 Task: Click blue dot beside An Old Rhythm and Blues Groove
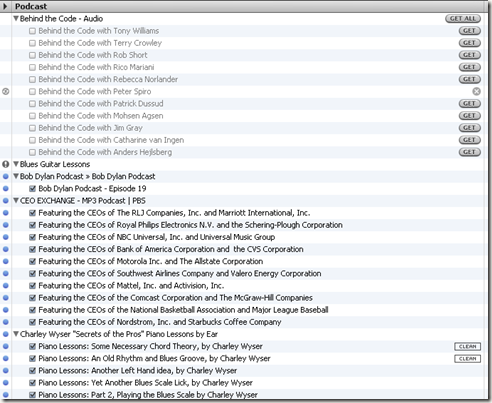[x=6, y=358]
